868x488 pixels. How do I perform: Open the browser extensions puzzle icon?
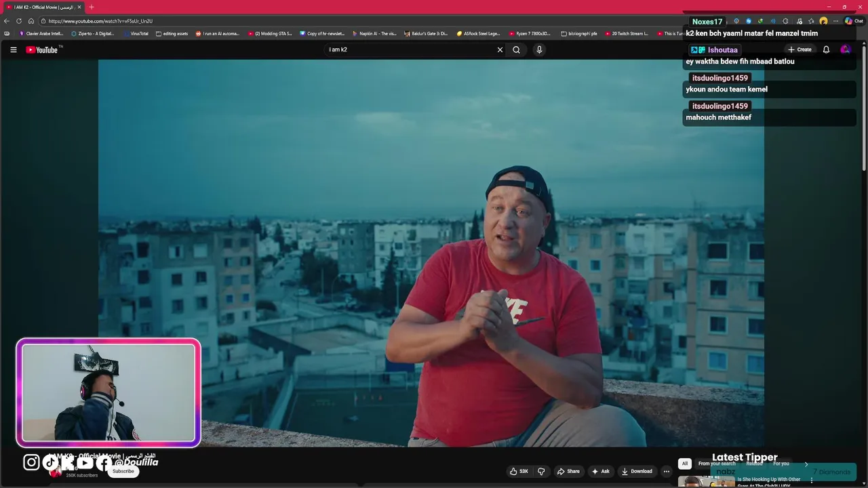(785, 21)
